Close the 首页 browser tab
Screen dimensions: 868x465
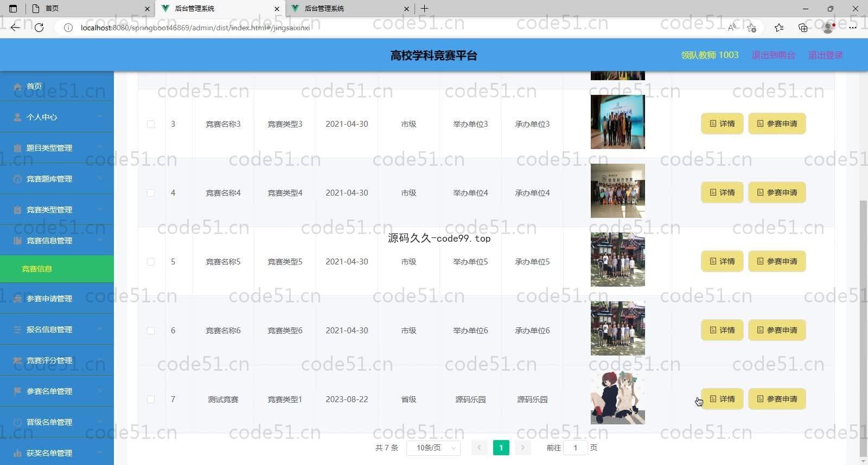(147, 9)
